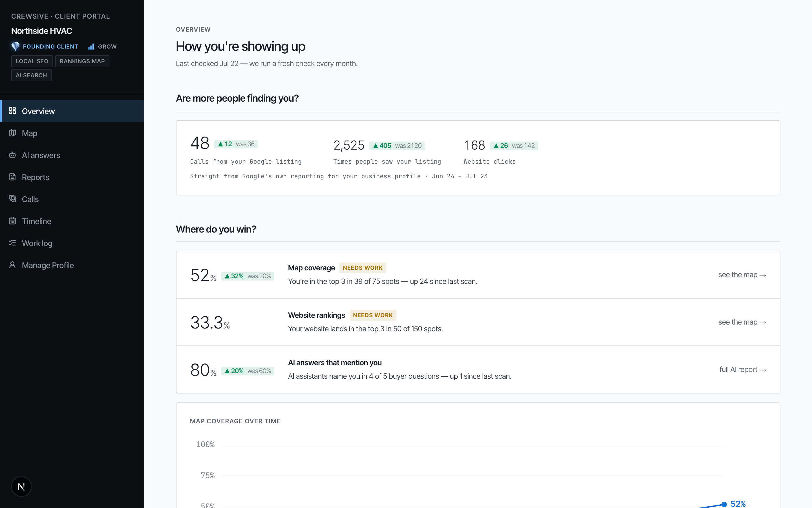Click the '12 was 36' calls change badge
The height and width of the screenshot is (508, 812).
tap(236, 144)
